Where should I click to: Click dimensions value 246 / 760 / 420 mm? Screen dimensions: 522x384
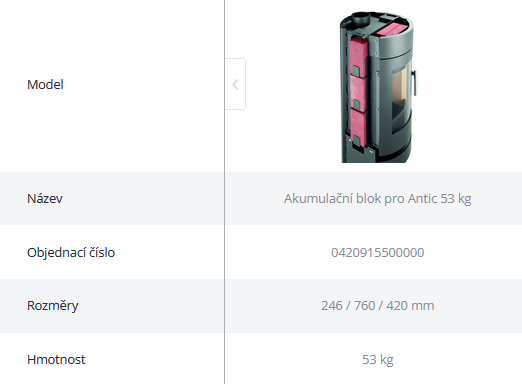[378, 306]
